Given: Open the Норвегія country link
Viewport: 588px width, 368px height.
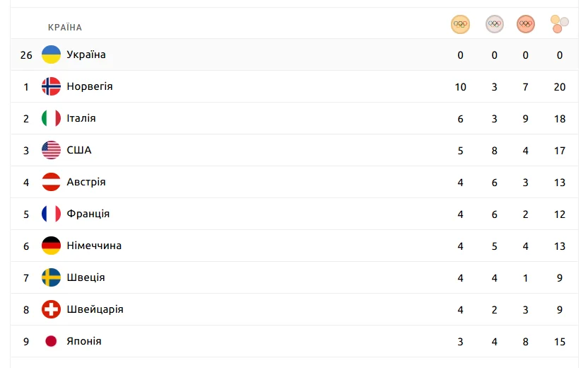Looking at the screenshot, I should pyautogui.click(x=90, y=86).
